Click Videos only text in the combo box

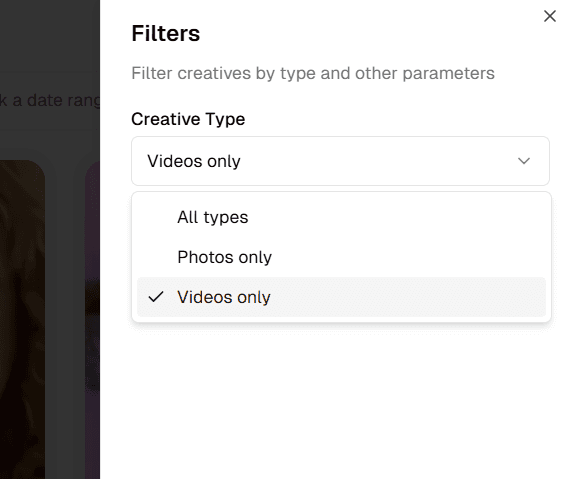click(194, 161)
